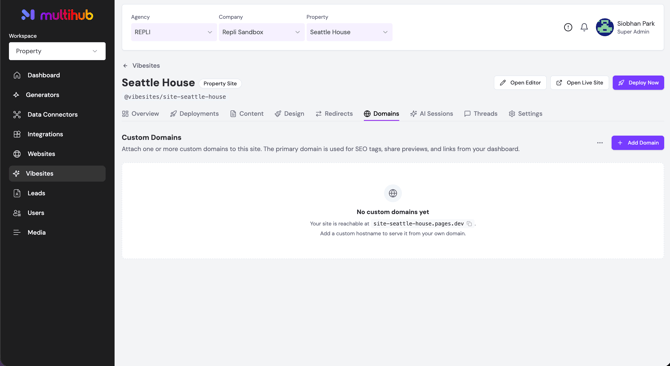Switch to the Threads tab
Viewport: 670px width, 366px height.
(481, 114)
